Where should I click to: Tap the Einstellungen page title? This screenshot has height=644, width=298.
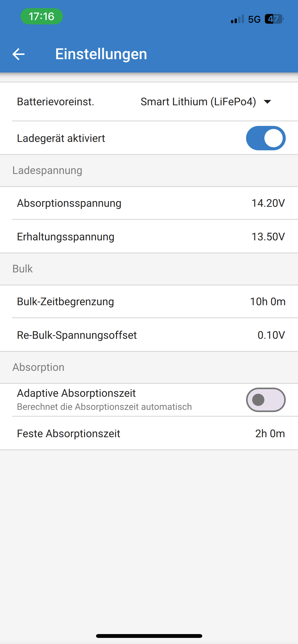point(101,54)
